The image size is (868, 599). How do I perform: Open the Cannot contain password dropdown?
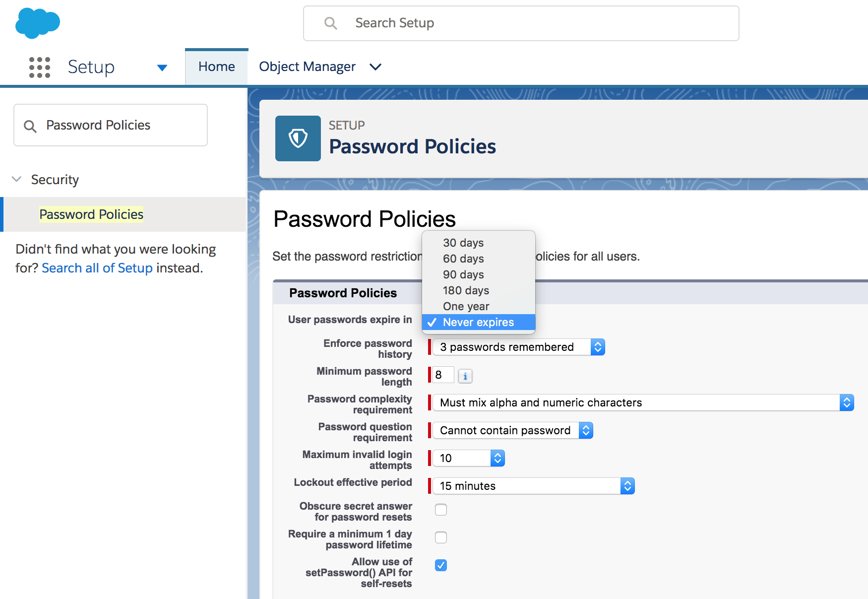click(x=513, y=430)
